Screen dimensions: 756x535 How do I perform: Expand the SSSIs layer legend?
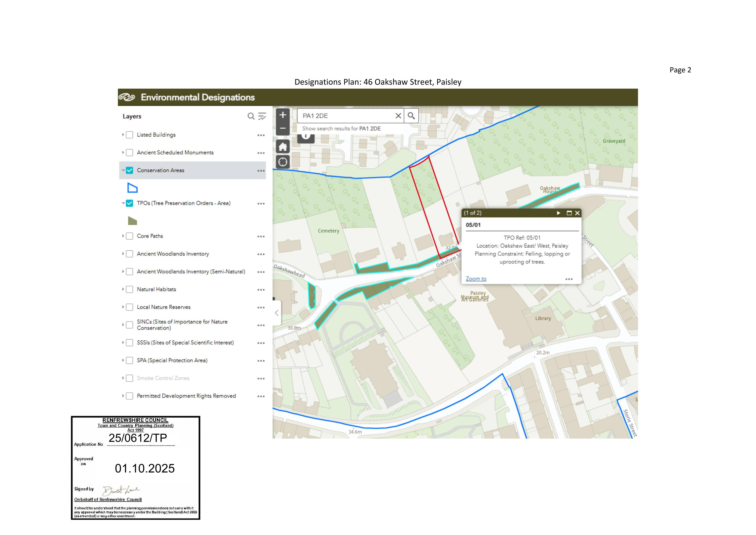(123, 343)
